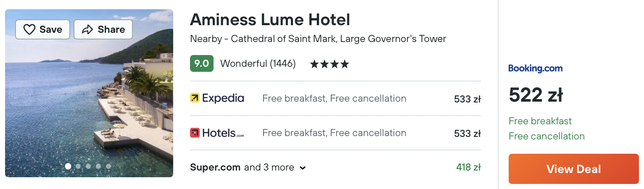Click the 9.0 rating badge

tap(202, 64)
